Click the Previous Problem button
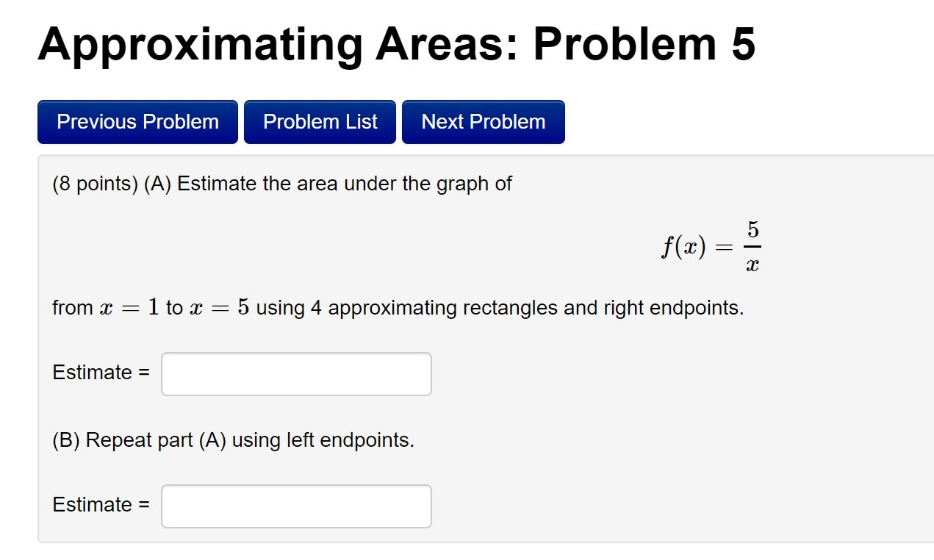 (137, 121)
